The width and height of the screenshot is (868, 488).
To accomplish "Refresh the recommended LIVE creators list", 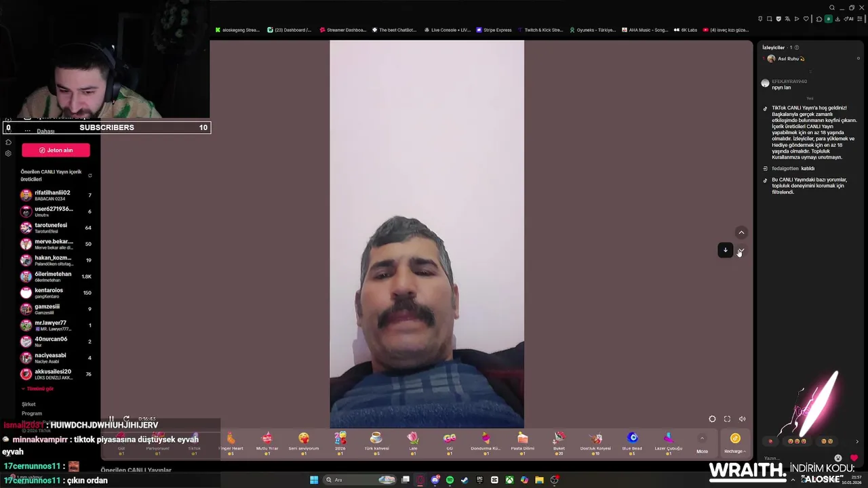I will [x=90, y=176].
